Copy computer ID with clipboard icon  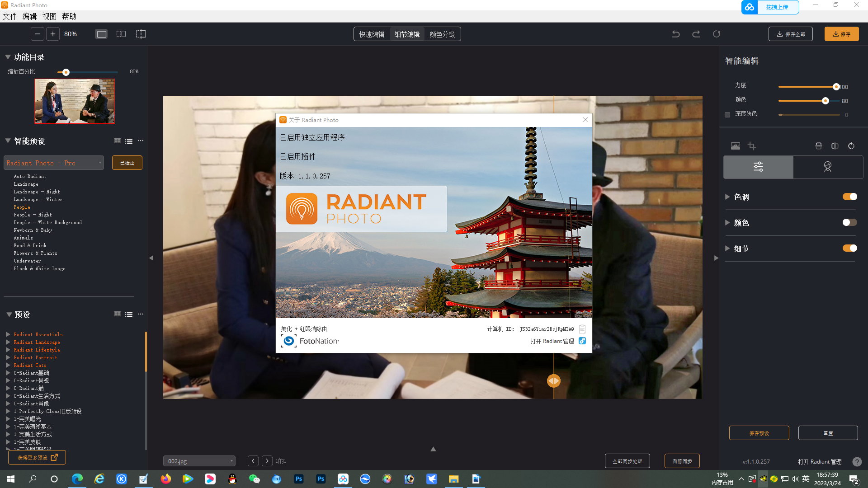point(582,329)
